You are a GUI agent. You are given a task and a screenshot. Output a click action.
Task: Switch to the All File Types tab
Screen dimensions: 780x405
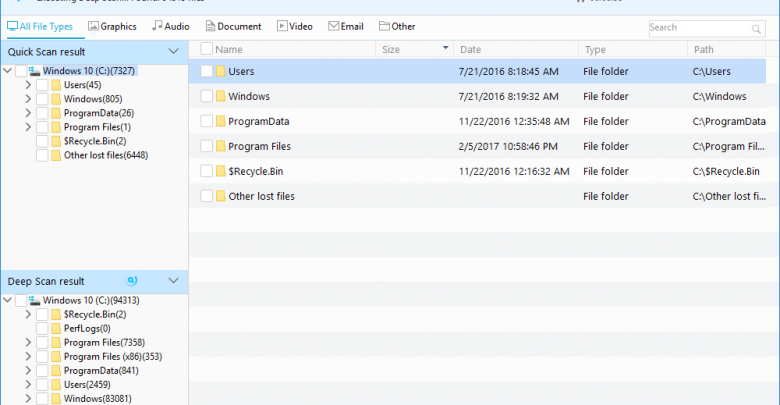[40, 26]
